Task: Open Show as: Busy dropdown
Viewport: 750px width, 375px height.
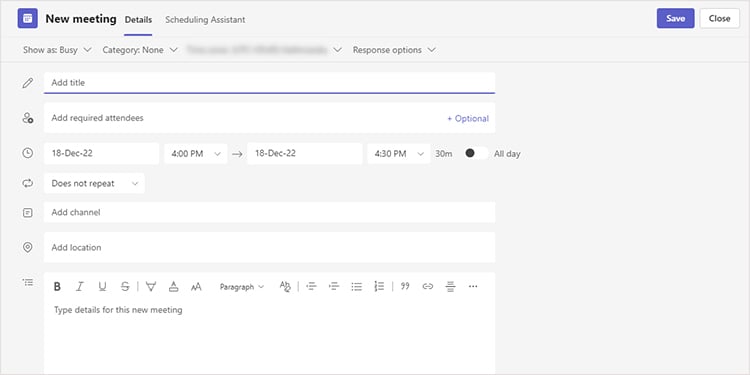Action: (x=57, y=50)
